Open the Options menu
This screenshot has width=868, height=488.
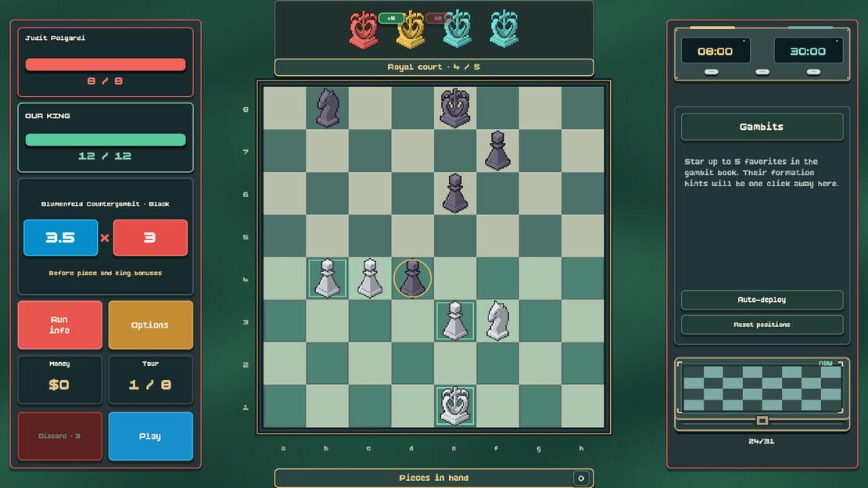pyautogui.click(x=151, y=325)
